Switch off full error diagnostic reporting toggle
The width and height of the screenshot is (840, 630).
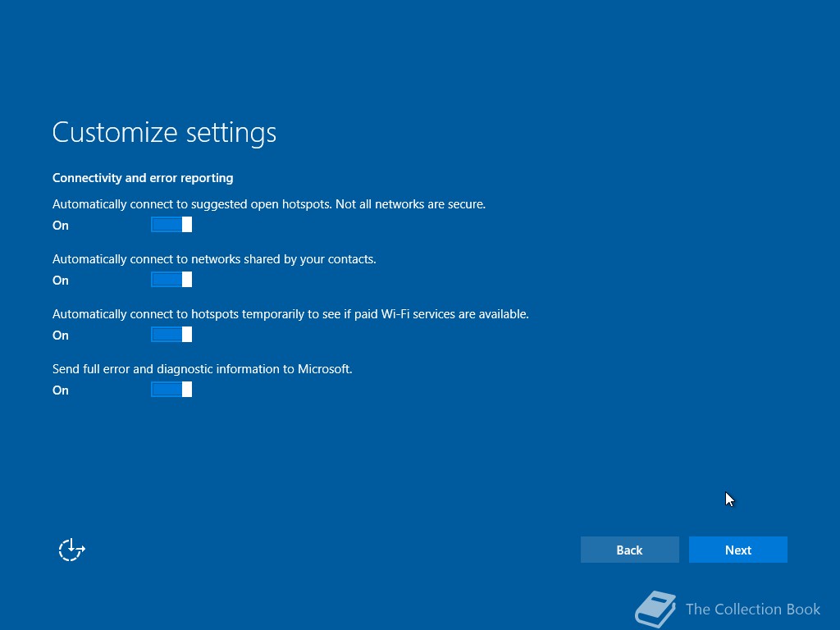(171, 390)
